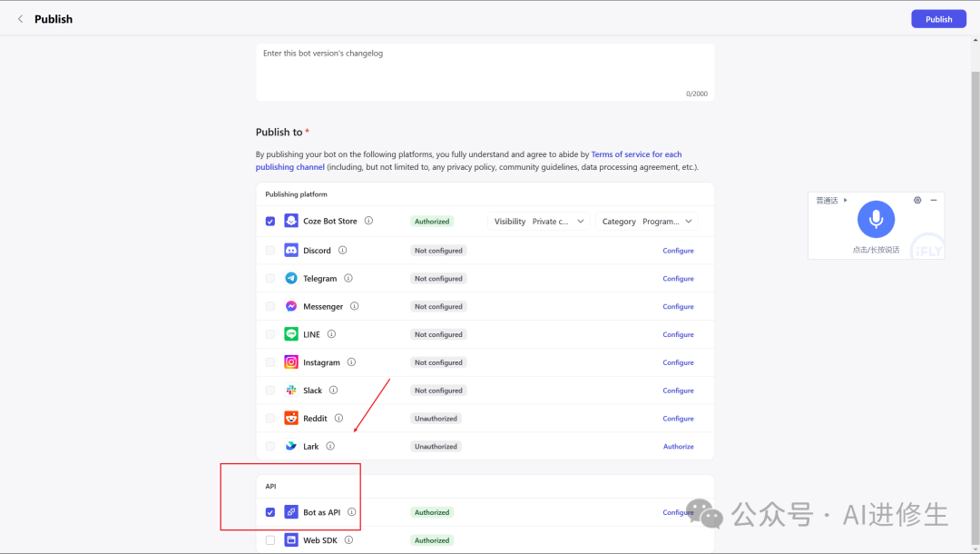Image resolution: width=980 pixels, height=554 pixels.
Task: Click the info icon beside Telegram
Action: [x=348, y=278]
